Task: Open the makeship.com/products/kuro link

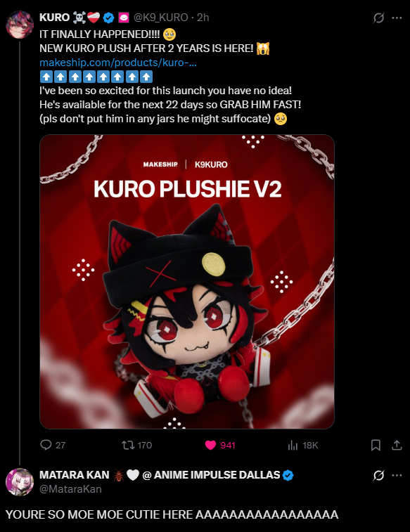Action: tap(117, 63)
